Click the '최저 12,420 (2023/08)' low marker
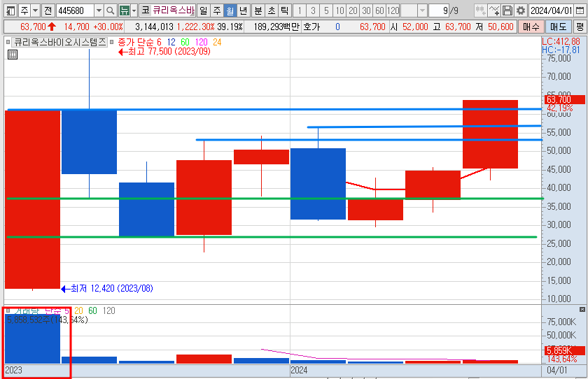 coord(107,289)
